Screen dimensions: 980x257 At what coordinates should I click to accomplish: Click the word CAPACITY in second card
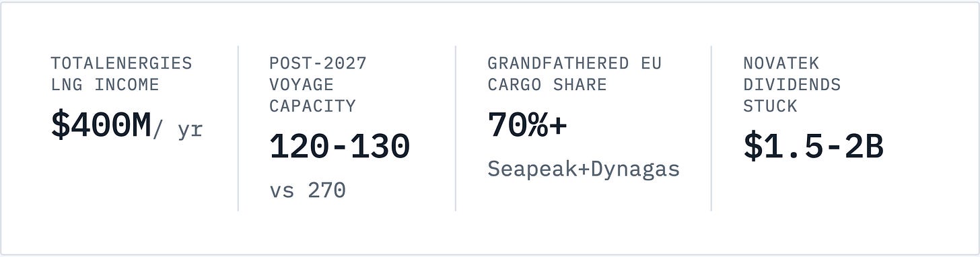click(312, 106)
